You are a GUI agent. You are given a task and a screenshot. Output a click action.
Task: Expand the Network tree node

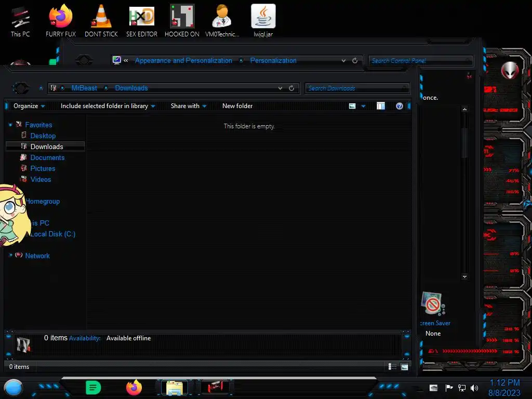pos(10,255)
